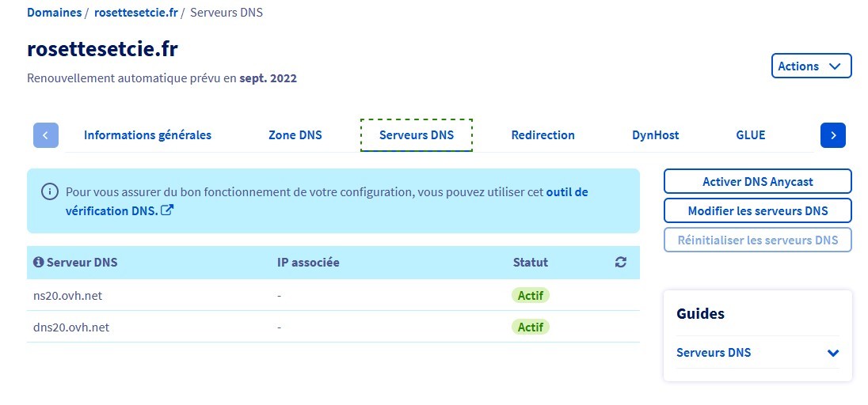Switch to the GLUE tab
Screen dimensions: 868x405
pyautogui.click(x=751, y=135)
